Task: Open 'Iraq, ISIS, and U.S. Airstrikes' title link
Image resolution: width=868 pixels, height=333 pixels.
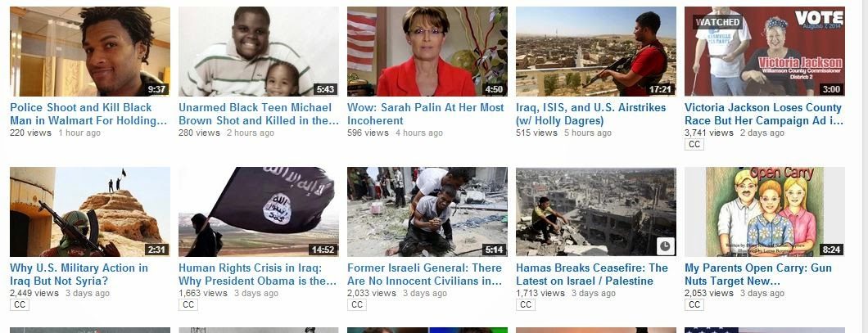Action: coord(590,114)
